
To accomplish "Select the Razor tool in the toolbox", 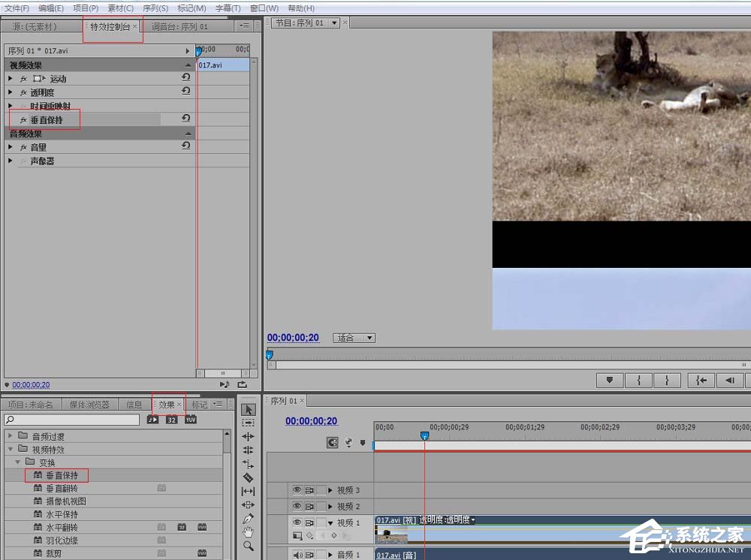I will [249, 477].
